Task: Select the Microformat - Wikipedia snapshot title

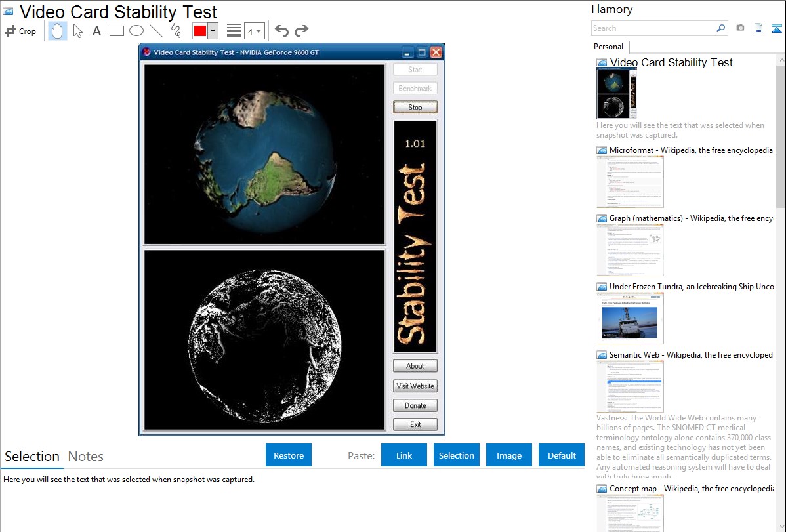Action: tap(691, 150)
